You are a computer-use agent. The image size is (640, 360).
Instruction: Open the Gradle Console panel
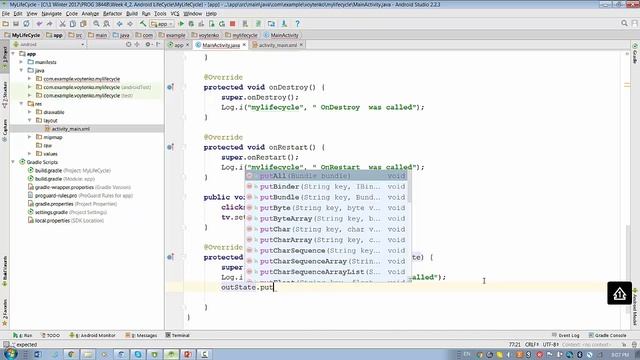607,335
